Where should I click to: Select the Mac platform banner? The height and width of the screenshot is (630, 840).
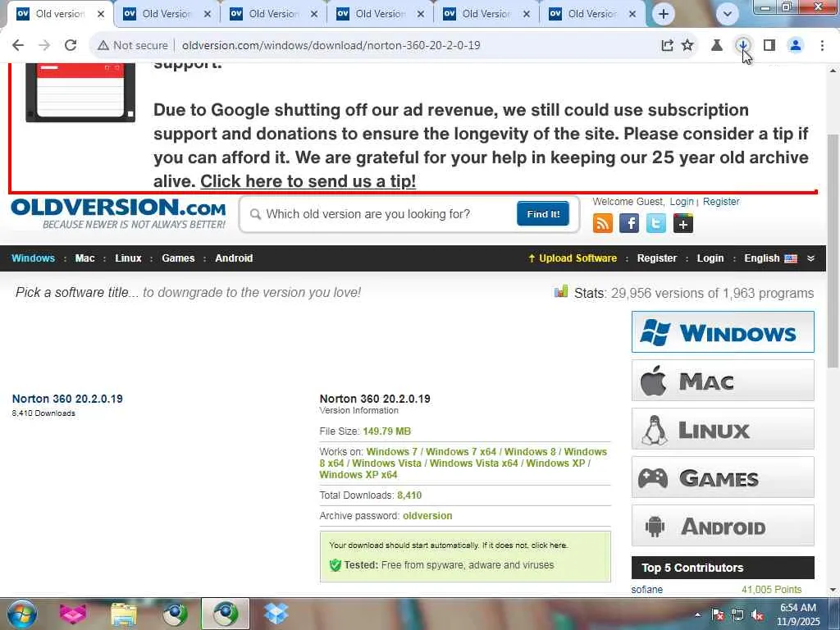click(x=723, y=381)
